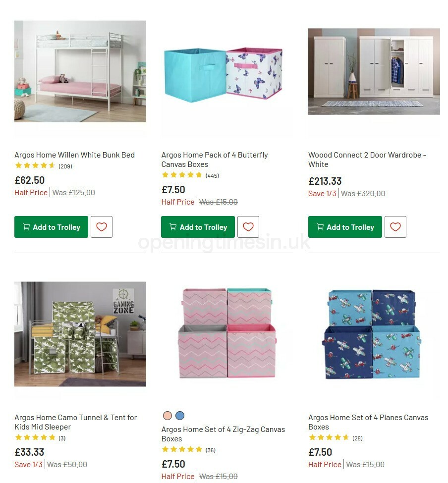The width and height of the screenshot is (448, 483).
Task: Click the star rating of the Planes Canvas Boxes
Action: [329, 438]
